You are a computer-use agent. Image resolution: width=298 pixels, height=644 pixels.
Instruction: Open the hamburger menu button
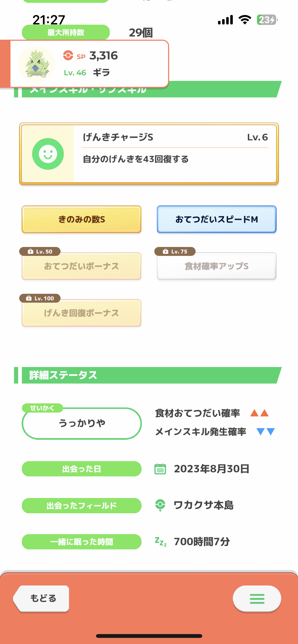click(x=257, y=598)
